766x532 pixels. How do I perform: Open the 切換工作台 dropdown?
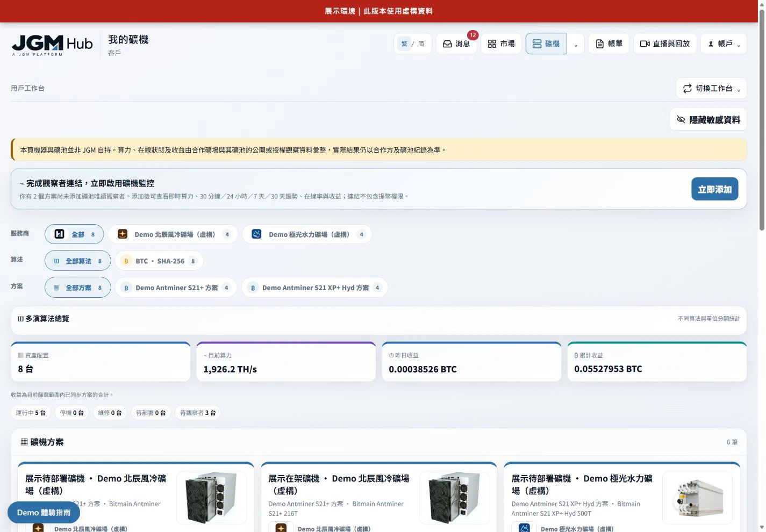coord(711,88)
